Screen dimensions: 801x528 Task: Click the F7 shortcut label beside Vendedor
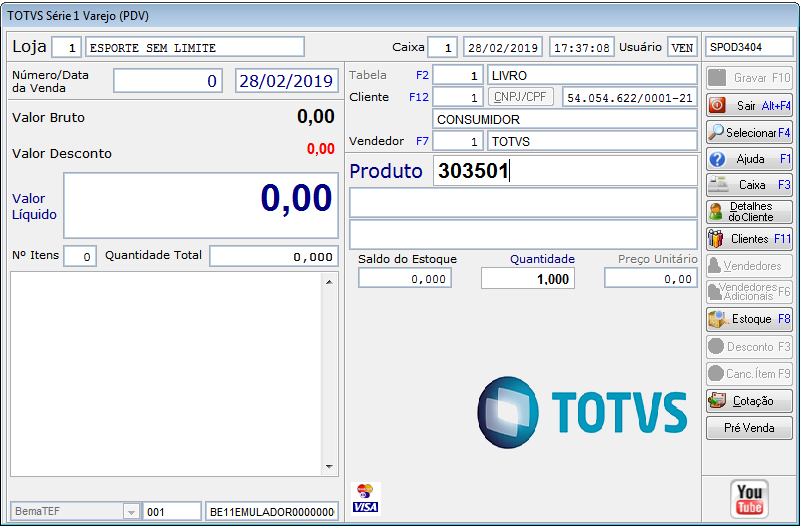(422, 141)
